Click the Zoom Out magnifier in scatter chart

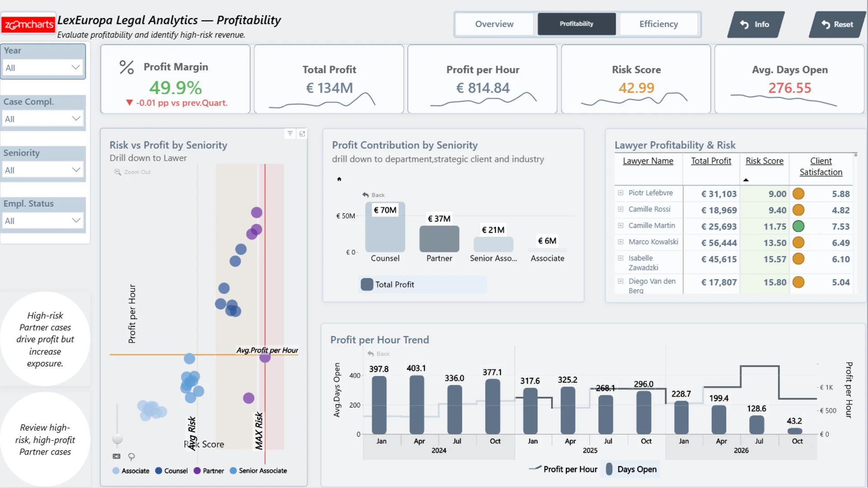pos(118,172)
